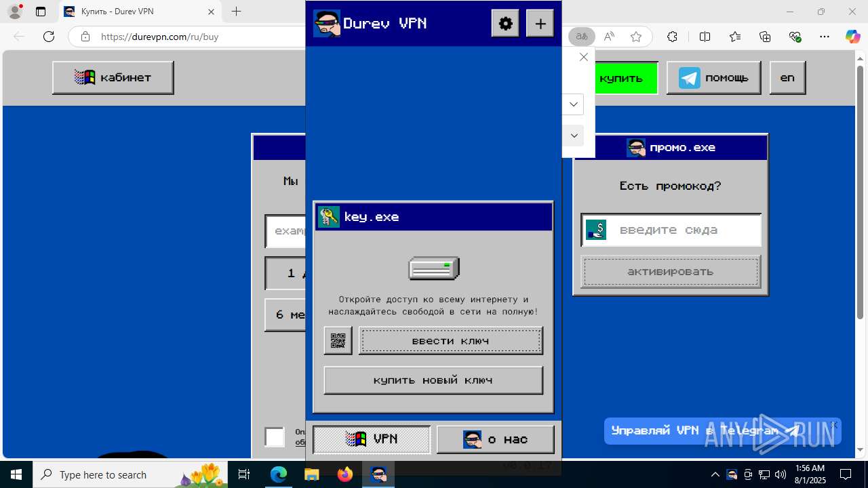Open the volume tray icon
Image resolution: width=868 pixels, height=488 pixels.
pos(781,474)
